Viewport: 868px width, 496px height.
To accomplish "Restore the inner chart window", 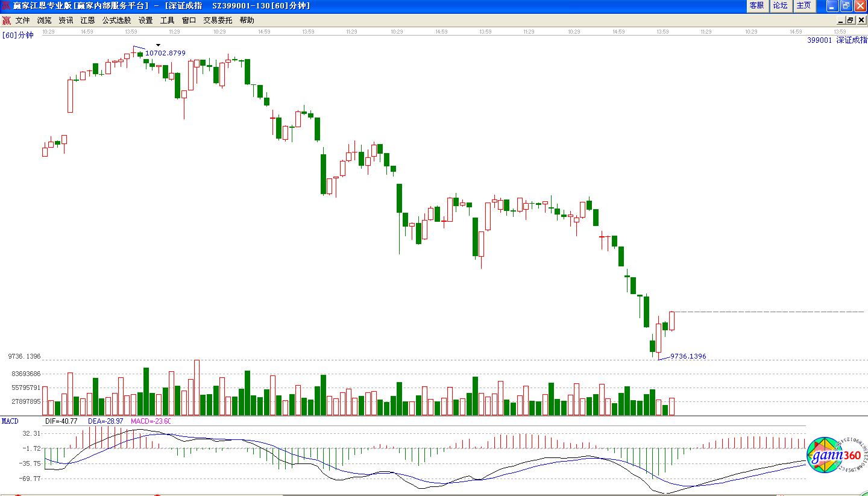I will [851, 20].
